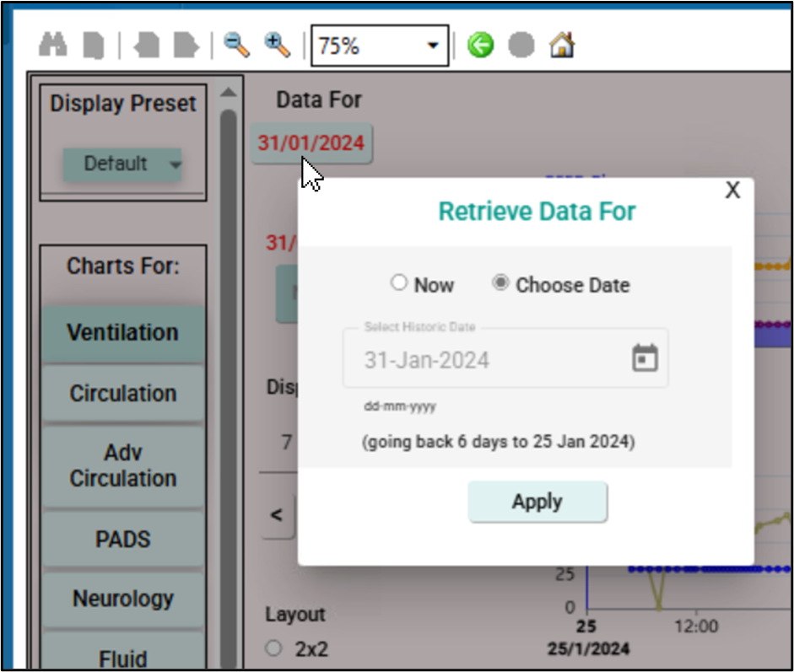The height and width of the screenshot is (672, 794).
Task: Open the calendar picker icon
Action: point(645,358)
